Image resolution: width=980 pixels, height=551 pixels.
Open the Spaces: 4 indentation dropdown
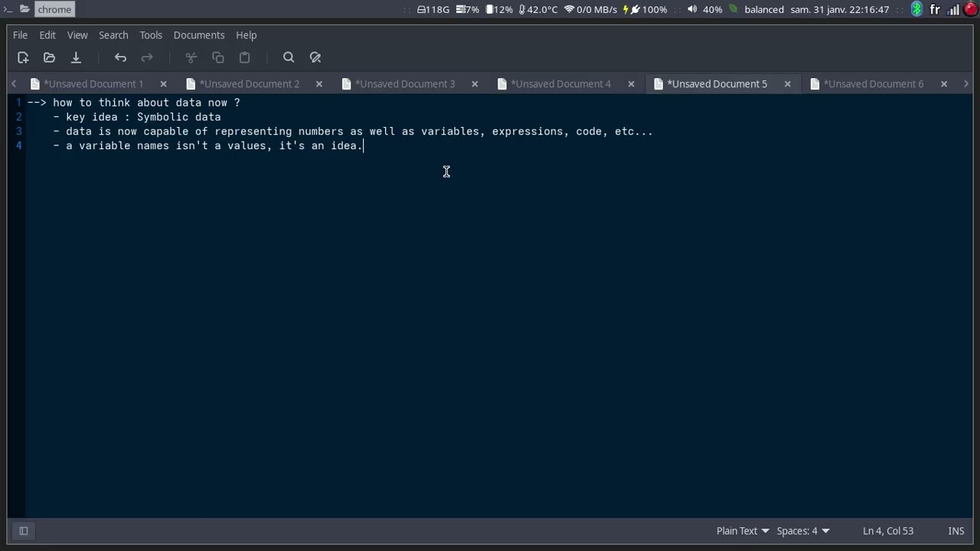point(803,530)
